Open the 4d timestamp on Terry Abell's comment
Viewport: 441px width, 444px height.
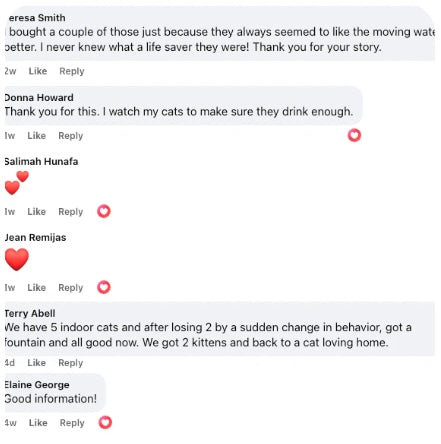pos(10,363)
